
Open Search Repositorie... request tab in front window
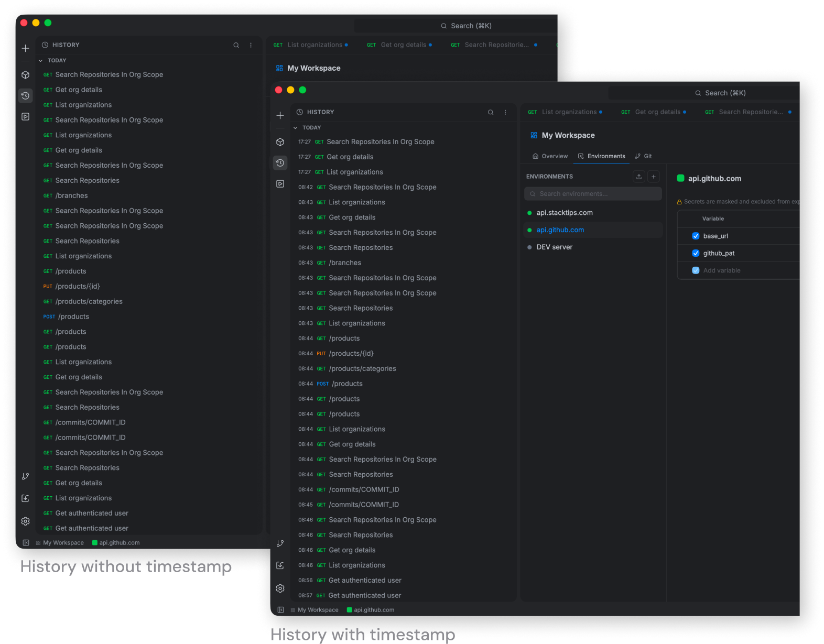[748, 112]
